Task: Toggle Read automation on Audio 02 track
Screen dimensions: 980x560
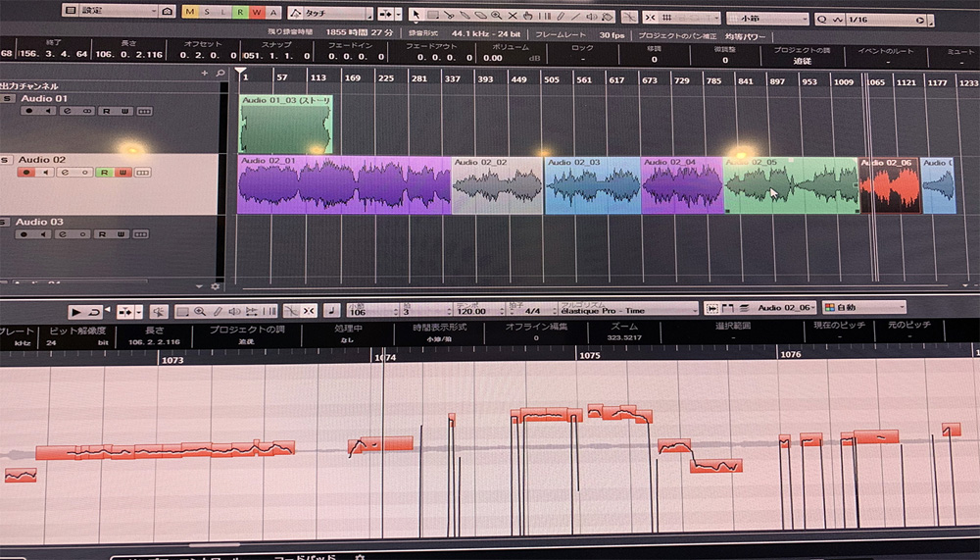Action: [104, 173]
